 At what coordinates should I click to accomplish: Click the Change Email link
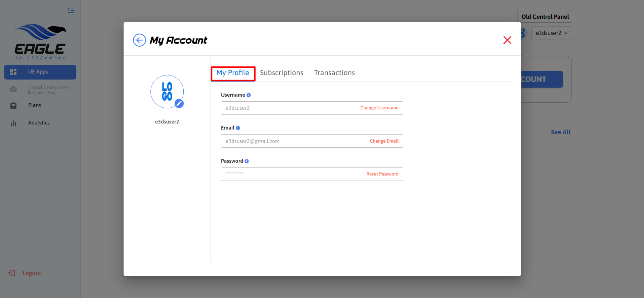[384, 141]
